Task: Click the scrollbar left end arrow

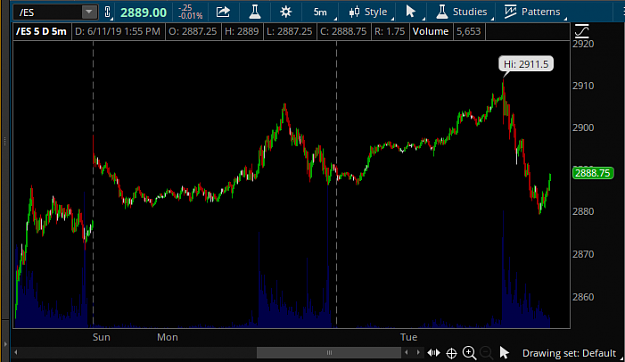Action: tap(16, 352)
